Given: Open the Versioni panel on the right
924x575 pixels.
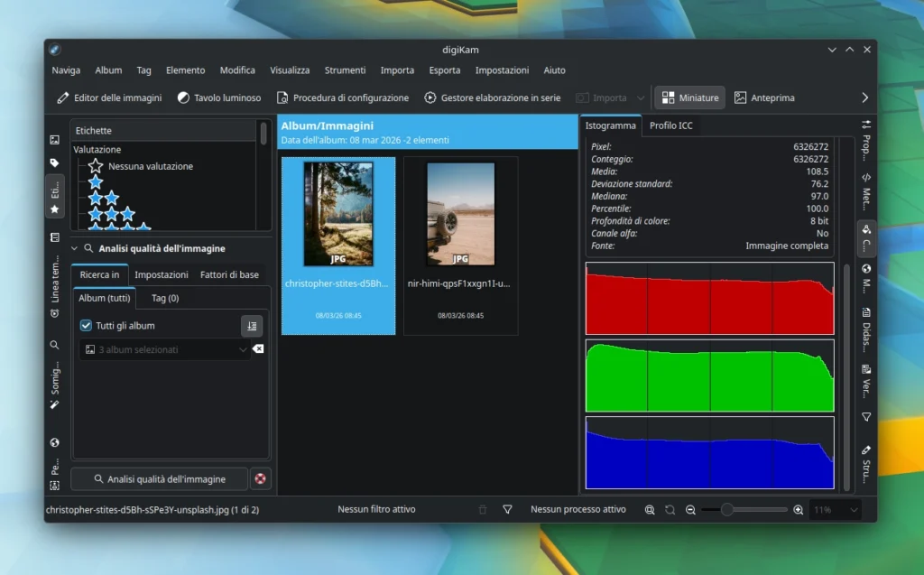Looking at the screenshot, I should click(865, 379).
